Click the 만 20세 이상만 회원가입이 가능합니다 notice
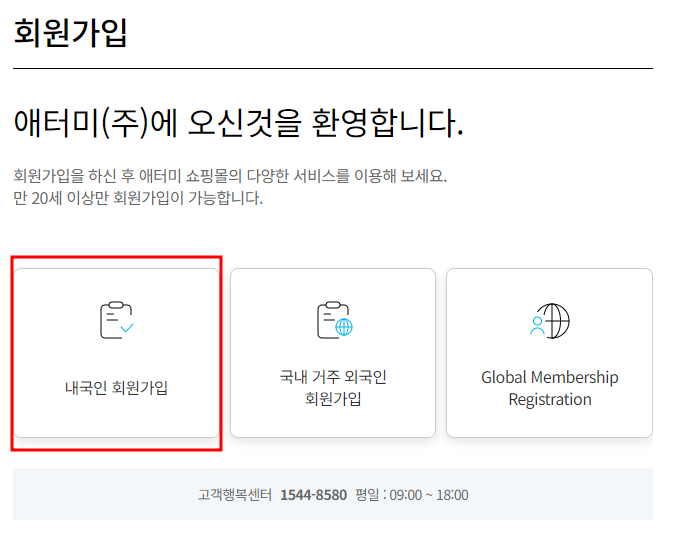 click(138, 198)
